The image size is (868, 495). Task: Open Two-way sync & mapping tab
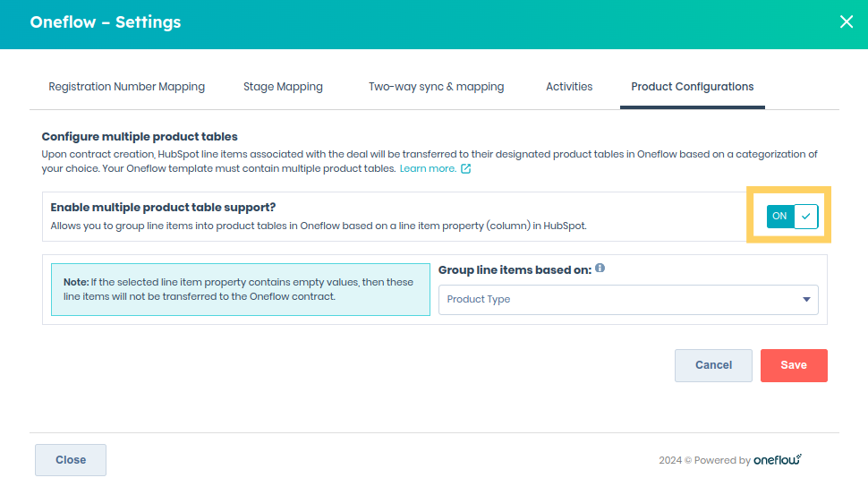point(436,87)
